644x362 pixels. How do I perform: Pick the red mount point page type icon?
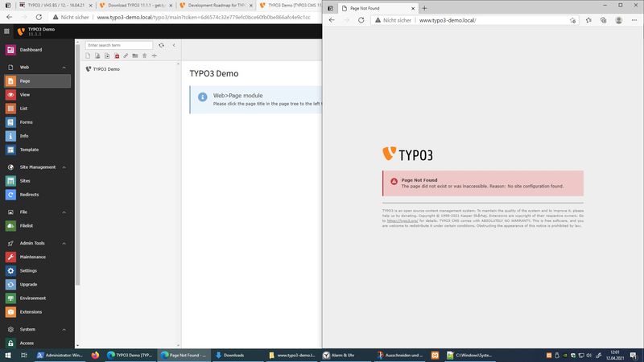tap(117, 56)
